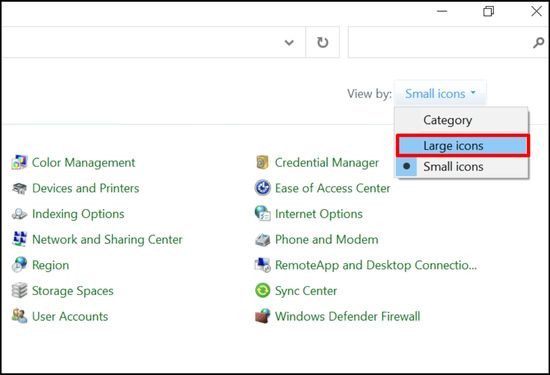Open the Devices and Printers link
The width and height of the screenshot is (550, 375).
click(86, 188)
